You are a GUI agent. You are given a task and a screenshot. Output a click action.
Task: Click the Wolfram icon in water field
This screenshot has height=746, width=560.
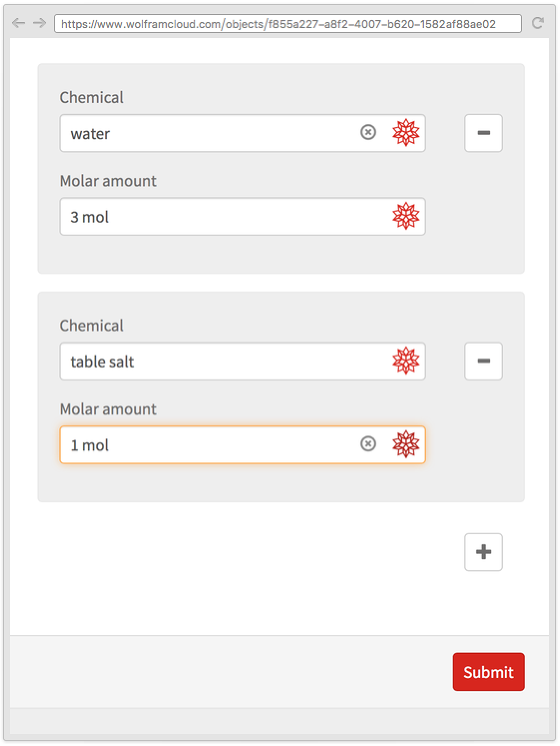click(x=406, y=132)
